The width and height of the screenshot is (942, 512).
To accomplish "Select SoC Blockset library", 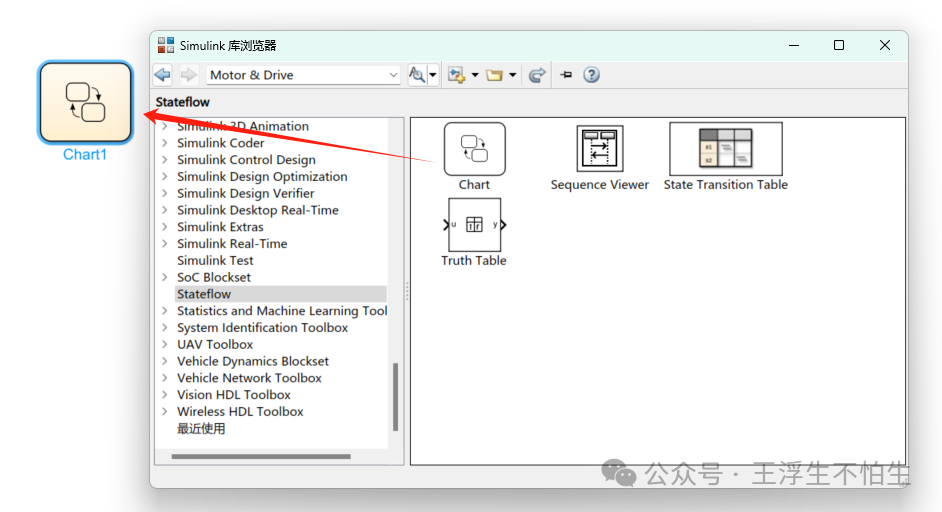I will click(214, 277).
